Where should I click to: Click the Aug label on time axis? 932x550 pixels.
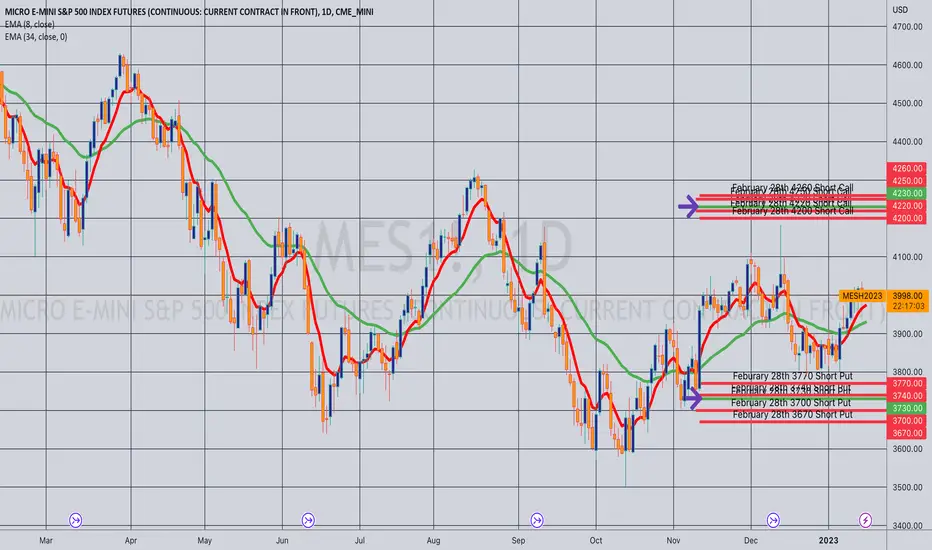coord(433,540)
